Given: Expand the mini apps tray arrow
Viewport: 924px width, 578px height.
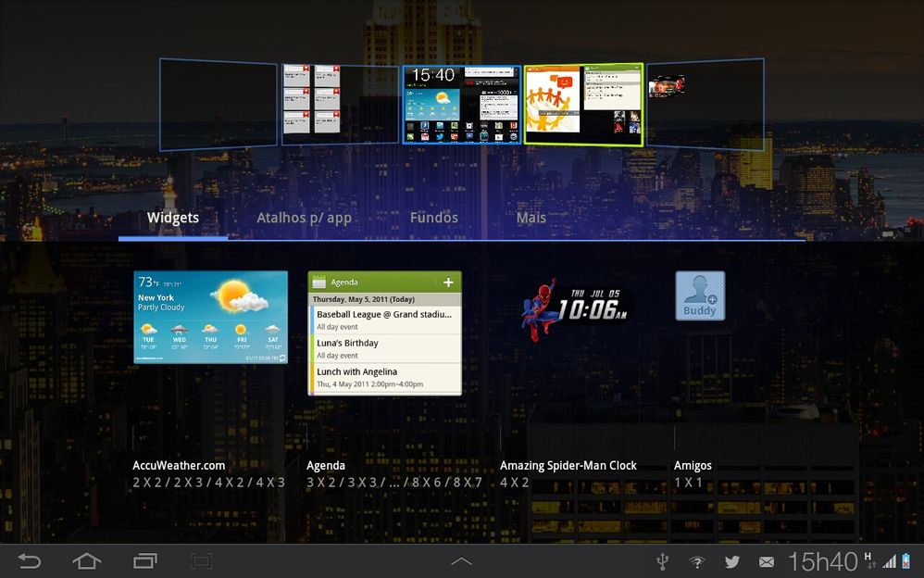Looking at the screenshot, I should pyautogui.click(x=461, y=561).
